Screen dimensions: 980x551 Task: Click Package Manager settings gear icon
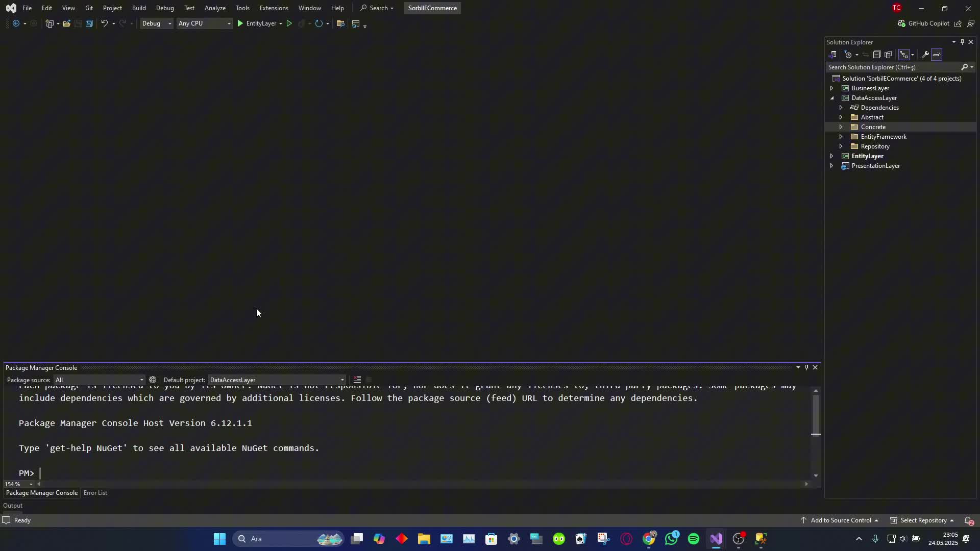point(153,380)
